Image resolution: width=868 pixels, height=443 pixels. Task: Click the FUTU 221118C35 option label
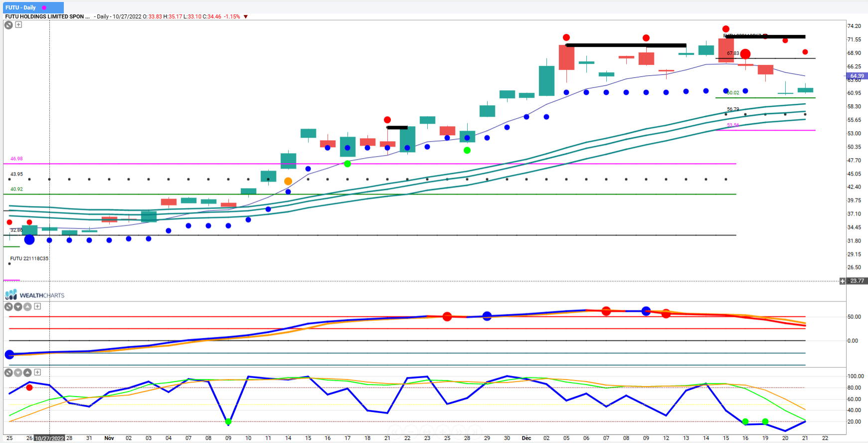coord(29,258)
